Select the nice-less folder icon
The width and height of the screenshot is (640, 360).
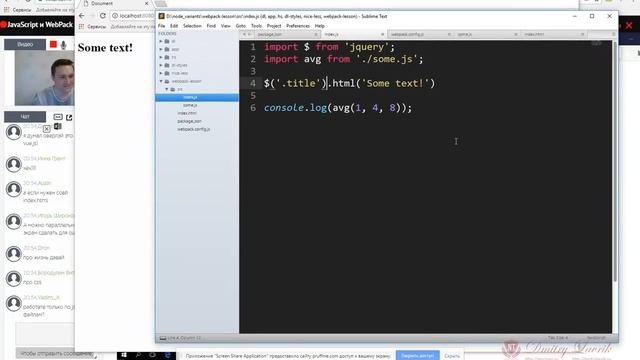pyautogui.click(x=167, y=73)
